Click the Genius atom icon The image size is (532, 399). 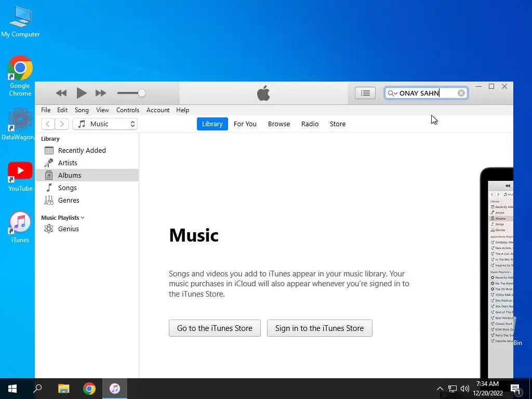[49, 229]
